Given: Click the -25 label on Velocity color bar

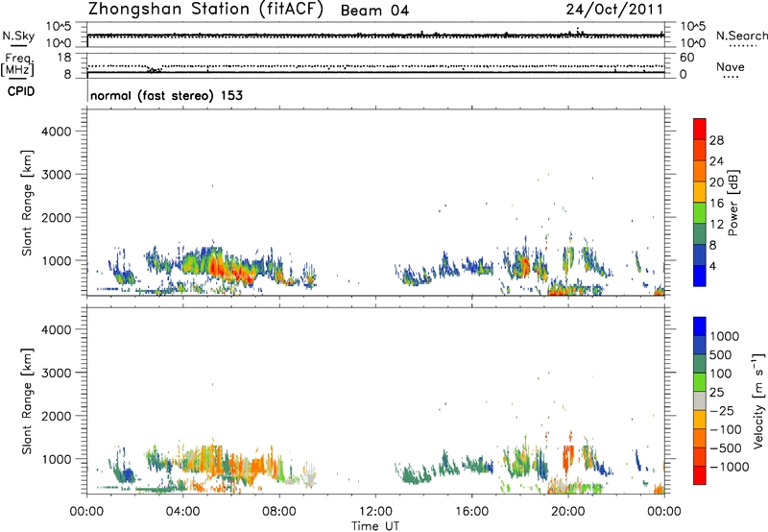Looking at the screenshot, I should click(x=721, y=410).
